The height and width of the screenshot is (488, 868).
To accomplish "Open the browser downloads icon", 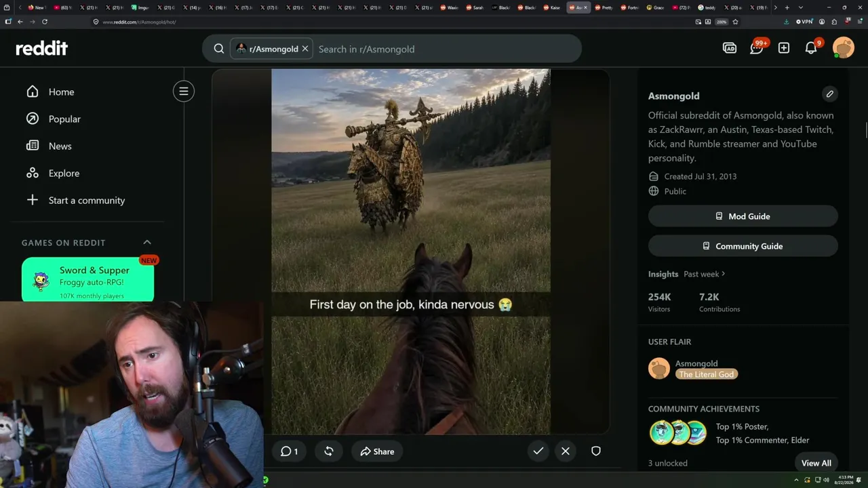I will pos(786,22).
